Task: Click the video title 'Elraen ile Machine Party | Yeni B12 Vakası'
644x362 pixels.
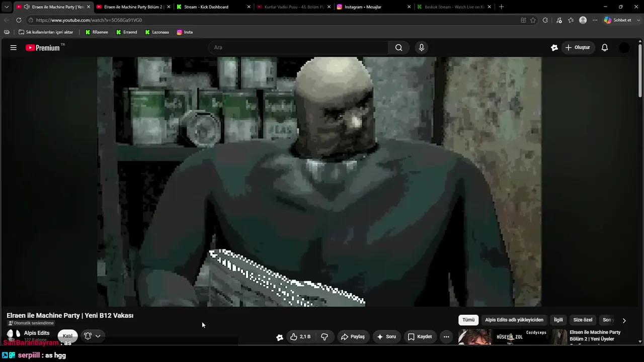Action: pos(70,315)
